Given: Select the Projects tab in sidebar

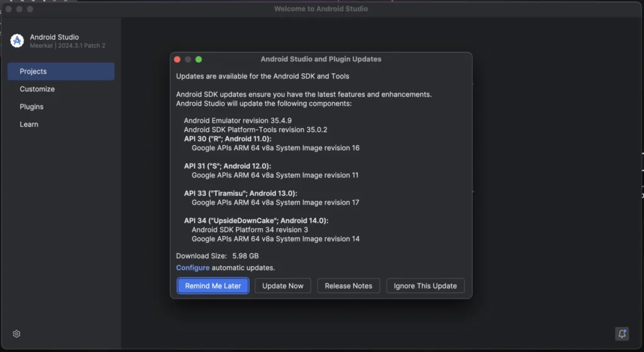Looking at the screenshot, I should [61, 72].
